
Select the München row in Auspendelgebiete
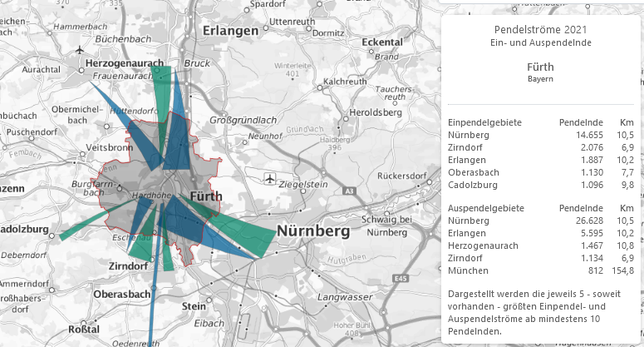528,273
